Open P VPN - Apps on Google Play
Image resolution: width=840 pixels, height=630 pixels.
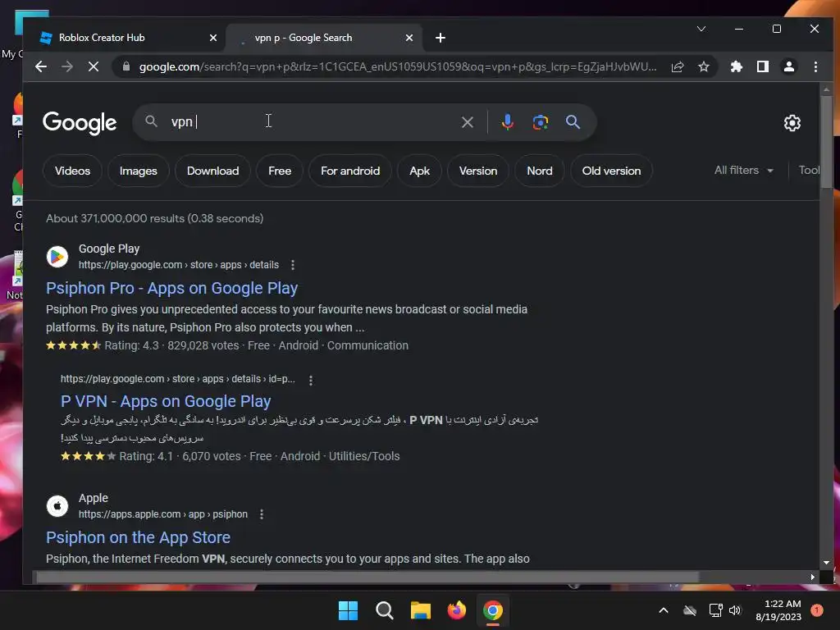point(166,401)
